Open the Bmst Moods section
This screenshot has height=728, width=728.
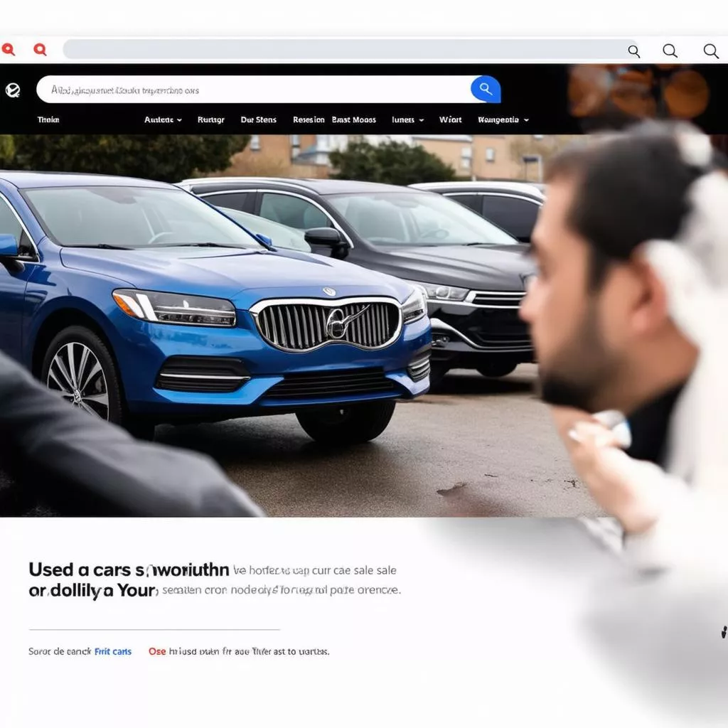tap(354, 119)
